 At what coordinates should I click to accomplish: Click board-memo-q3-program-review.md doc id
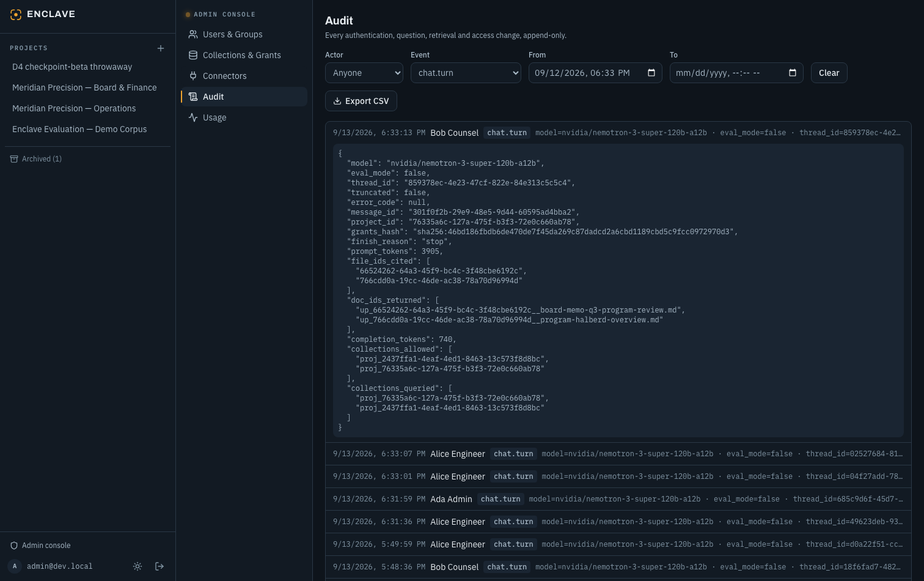[520, 310]
